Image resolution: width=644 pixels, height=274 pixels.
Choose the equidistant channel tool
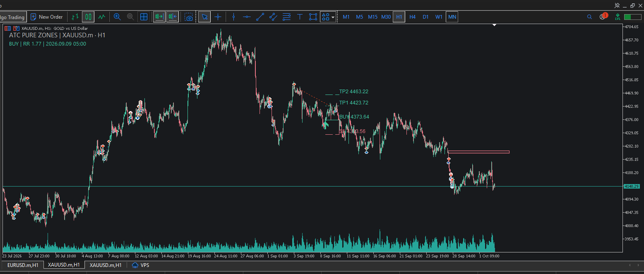[273, 17]
